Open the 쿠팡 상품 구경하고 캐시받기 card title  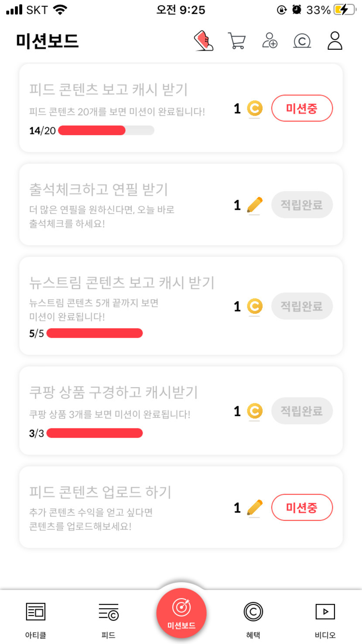113,392
